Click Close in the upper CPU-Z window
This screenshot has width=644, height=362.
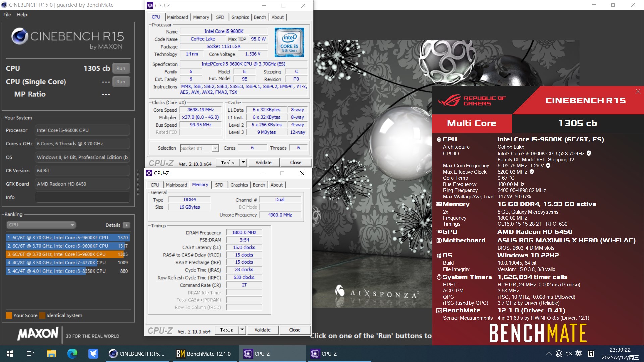[x=296, y=162]
